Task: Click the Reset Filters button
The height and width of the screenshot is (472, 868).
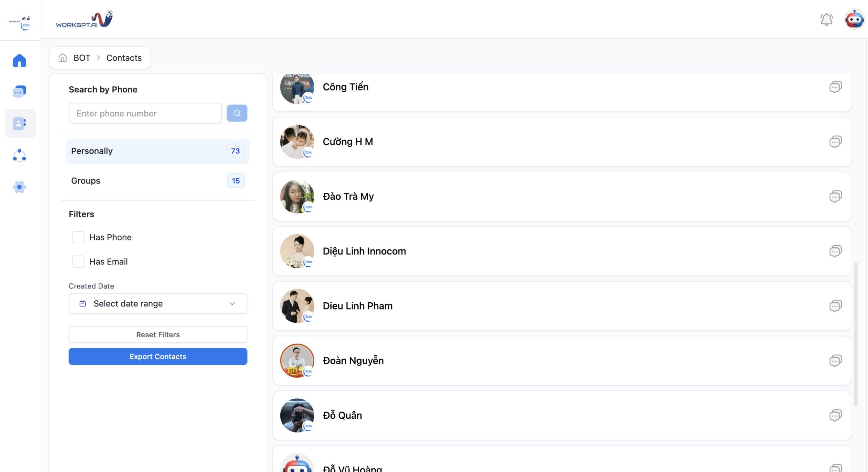Action: pyautogui.click(x=158, y=335)
